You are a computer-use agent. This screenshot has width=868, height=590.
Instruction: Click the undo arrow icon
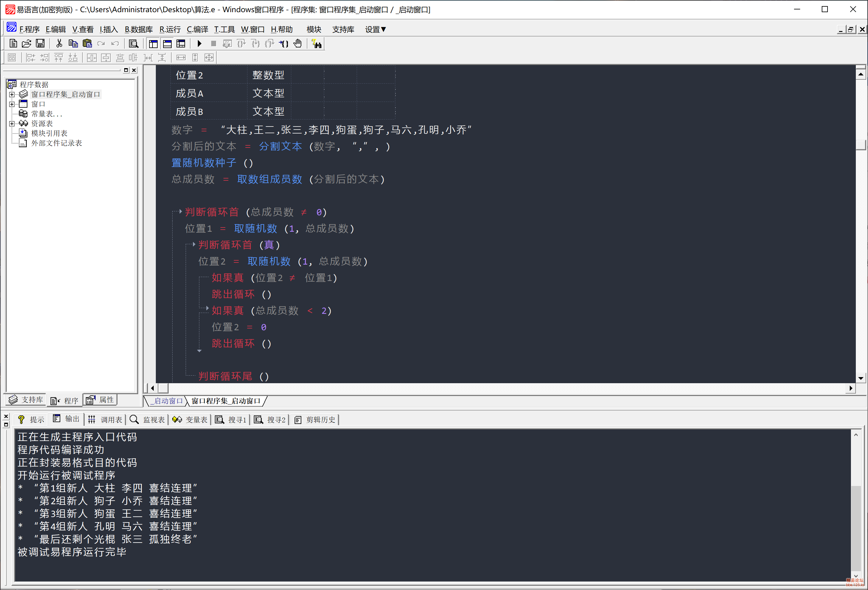pos(115,44)
